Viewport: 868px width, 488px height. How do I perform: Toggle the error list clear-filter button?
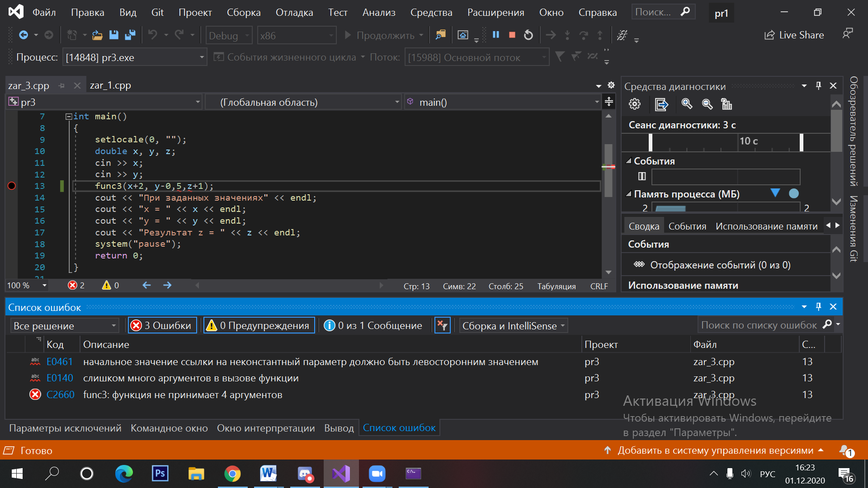(442, 325)
